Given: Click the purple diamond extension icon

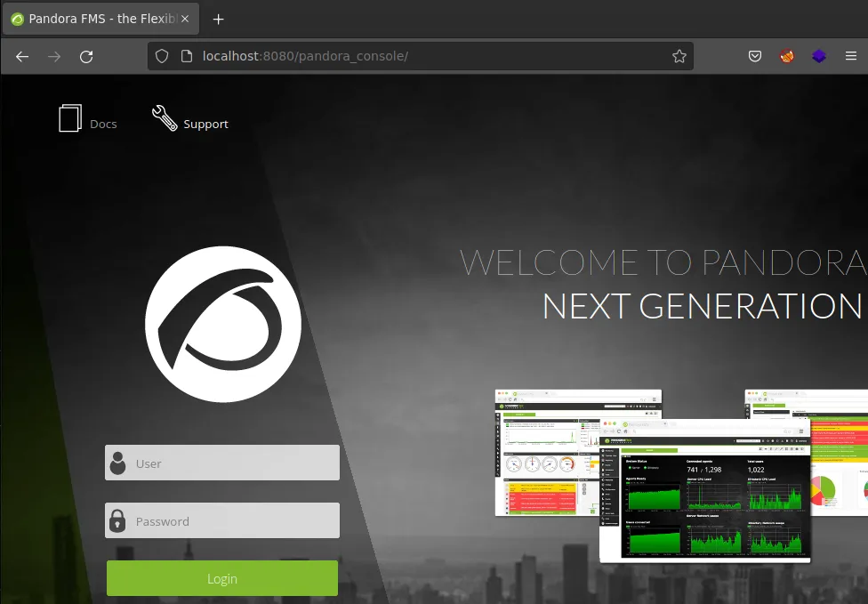Looking at the screenshot, I should [x=819, y=56].
